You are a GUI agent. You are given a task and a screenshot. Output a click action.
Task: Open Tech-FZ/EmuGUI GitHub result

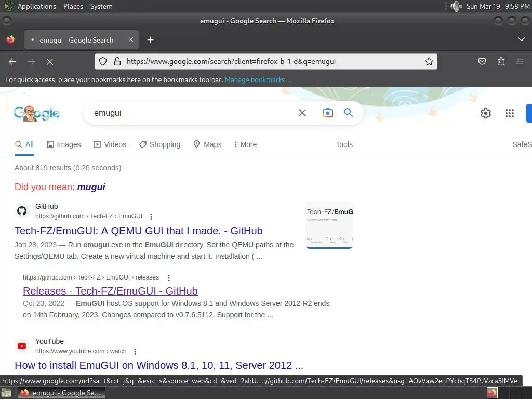pyautogui.click(x=138, y=231)
